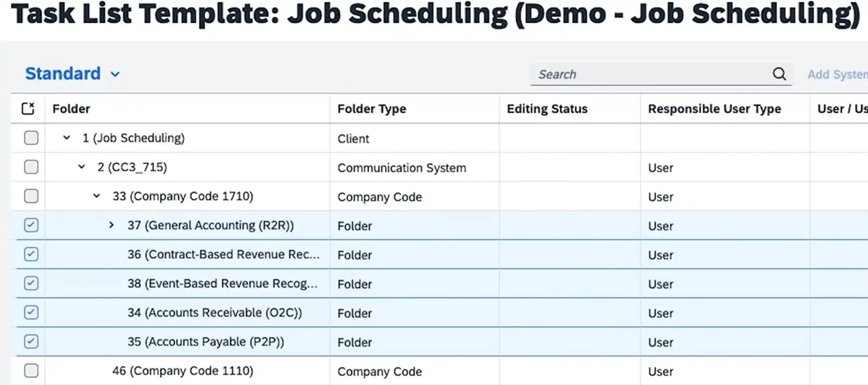Click the 35 (Accounts Payable (P2P)) label
This screenshot has height=385, width=868.
pyautogui.click(x=206, y=342)
